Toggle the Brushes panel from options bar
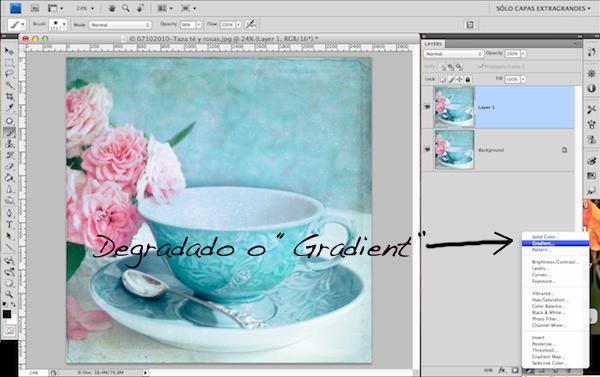The height and width of the screenshot is (377, 600). pos(470,25)
